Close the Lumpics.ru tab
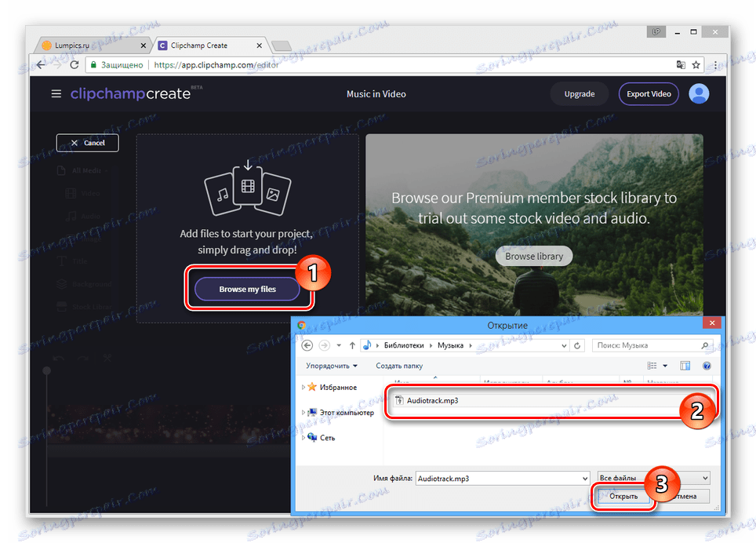Screen dimensions: 756x543 pos(144,46)
